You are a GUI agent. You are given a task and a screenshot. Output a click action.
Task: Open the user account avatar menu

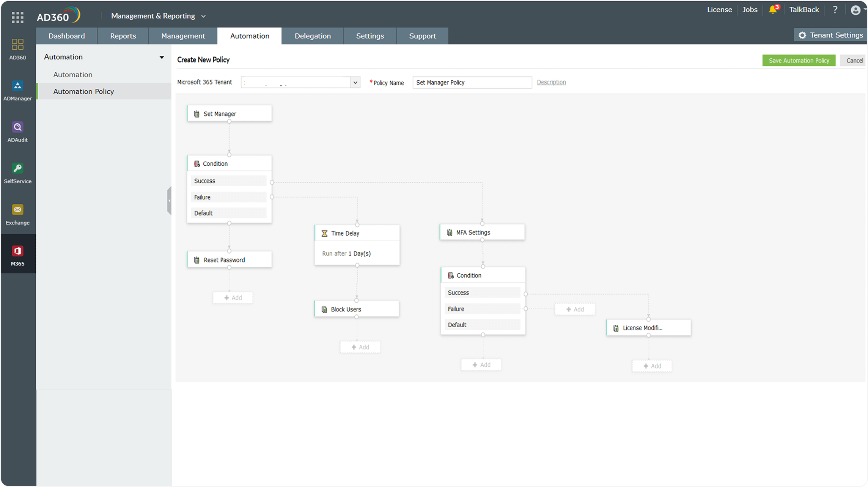[855, 10]
